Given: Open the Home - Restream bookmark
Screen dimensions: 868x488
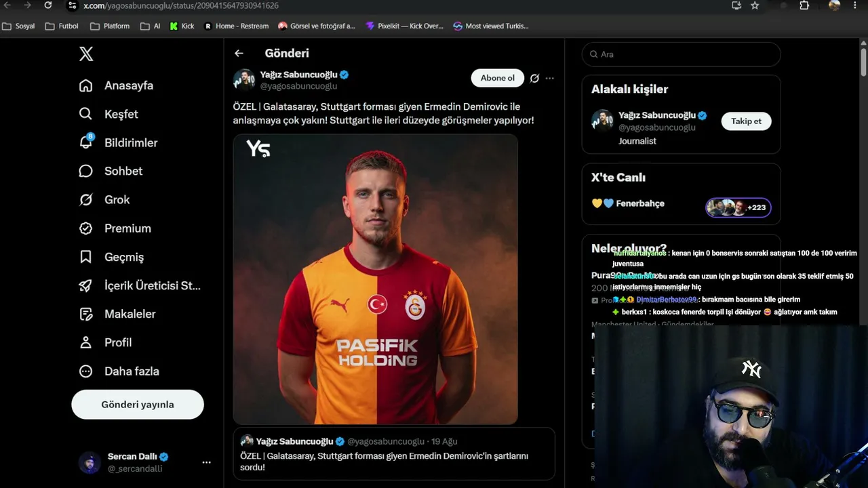Looking at the screenshot, I should point(236,26).
